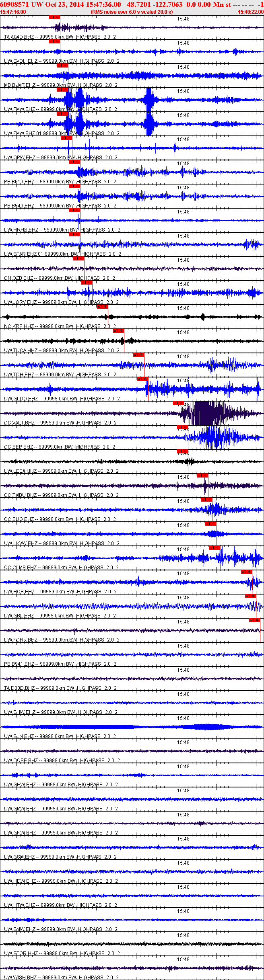The image size is (264, 980).
Task: Select the red pick marker on UW.GLDO trace
Action: point(143,379)
